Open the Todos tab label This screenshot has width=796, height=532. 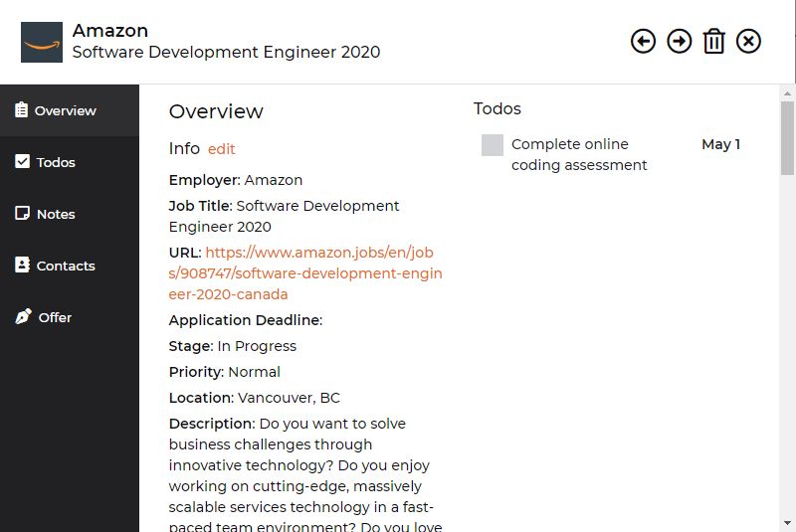[56, 162]
